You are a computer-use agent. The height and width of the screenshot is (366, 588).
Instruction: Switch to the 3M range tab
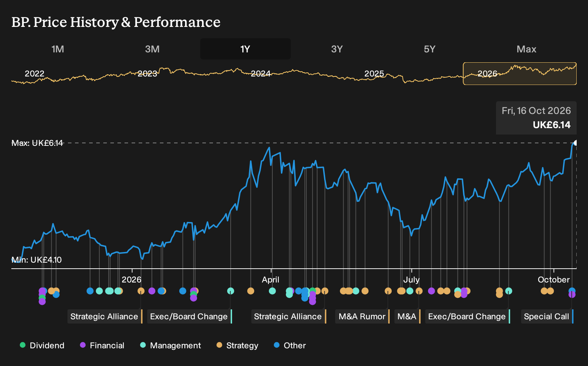[x=152, y=49]
